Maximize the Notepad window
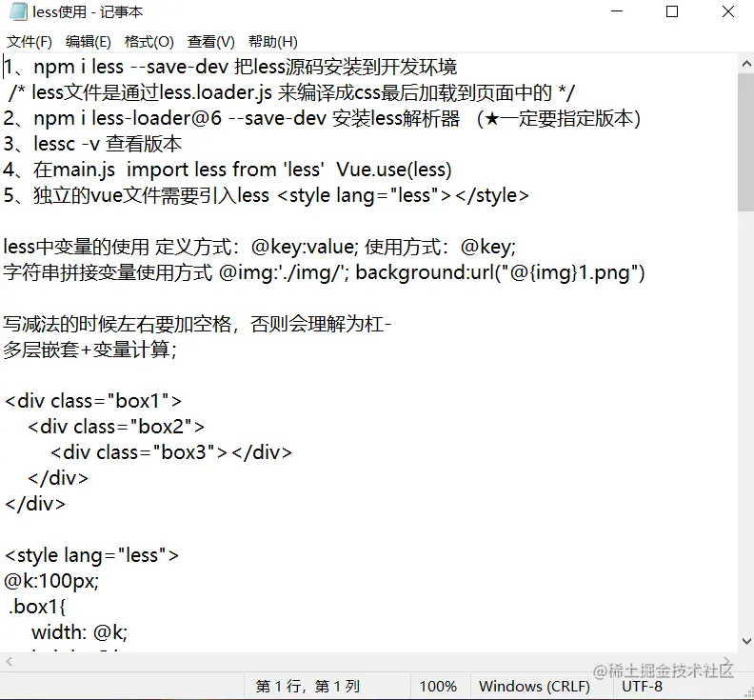Screen dimensions: 754x700 [672, 11]
